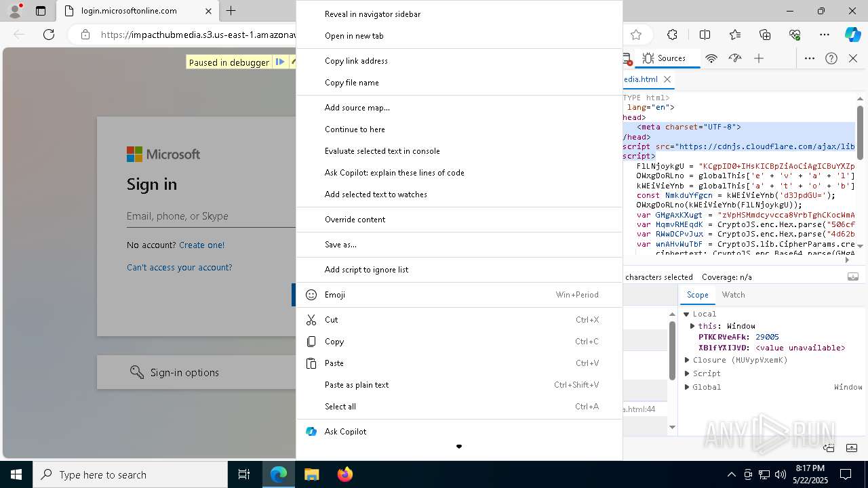
Task: Open DevTools help question mark
Action: 831,58
